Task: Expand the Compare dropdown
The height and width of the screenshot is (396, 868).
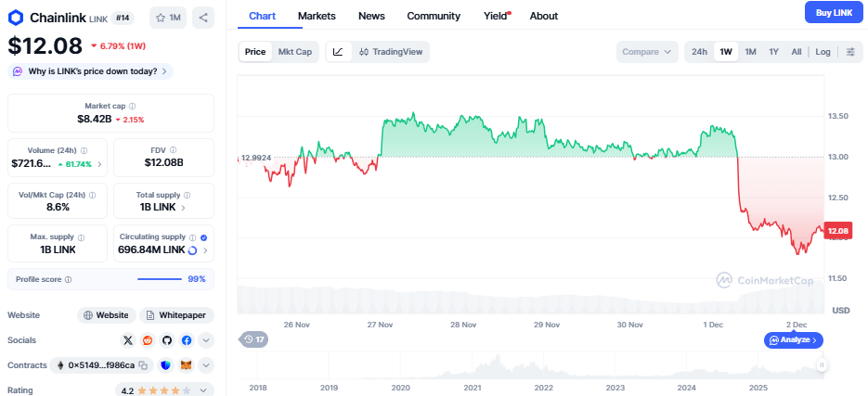Action: 647,52
